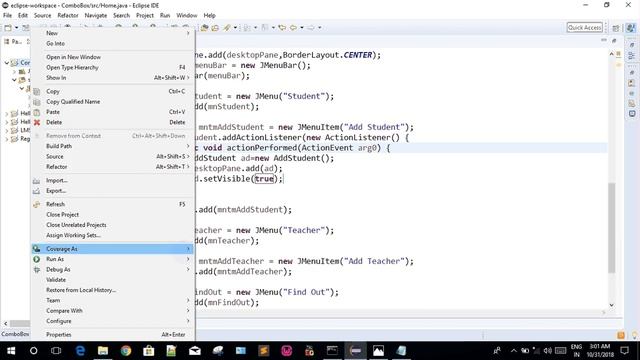Click the Open Task icon after Open Type

(215, 27)
